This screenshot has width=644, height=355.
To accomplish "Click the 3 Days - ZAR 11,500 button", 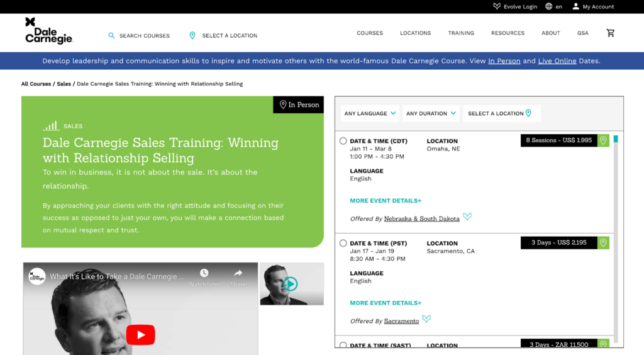I will pos(559,344).
